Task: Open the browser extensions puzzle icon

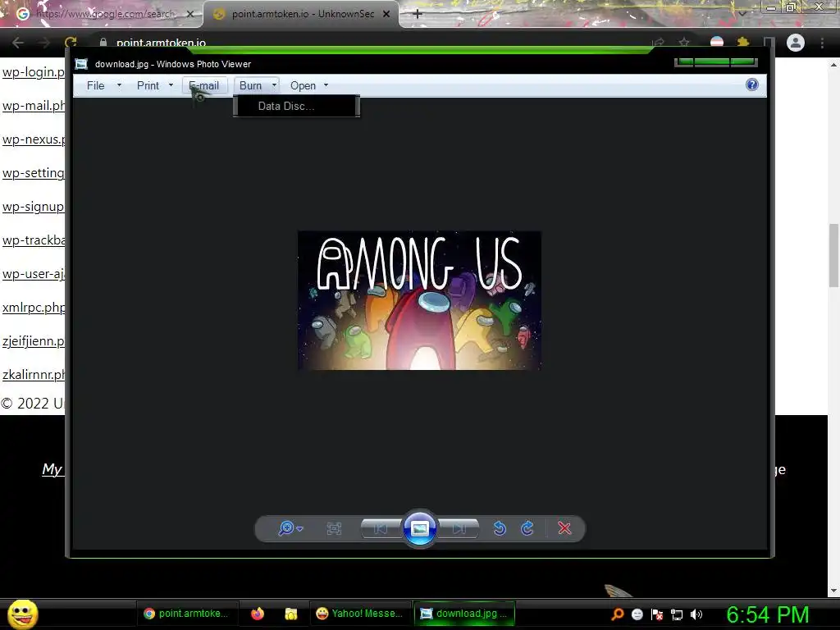Action: tap(743, 43)
